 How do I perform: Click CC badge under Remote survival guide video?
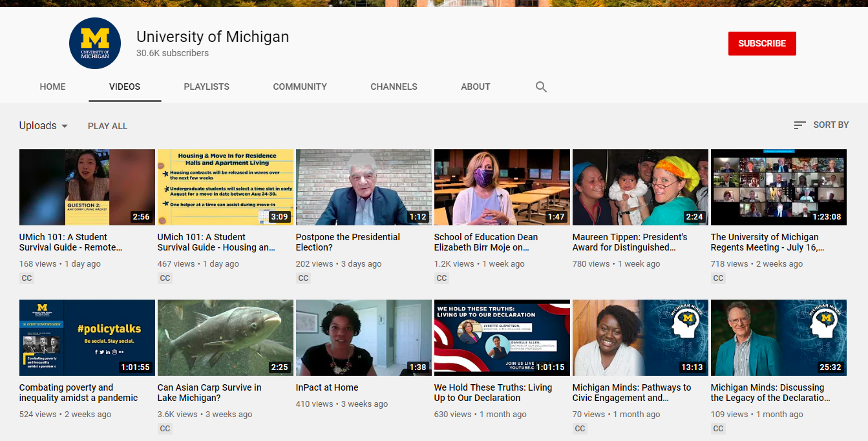(26, 278)
